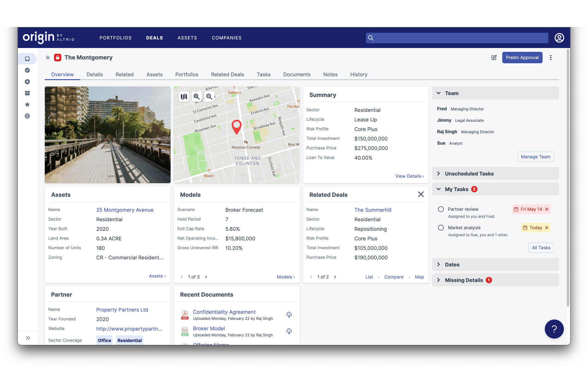Click the Prelim Approval button
Screen dimensions: 588x378
(x=522, y=58)
